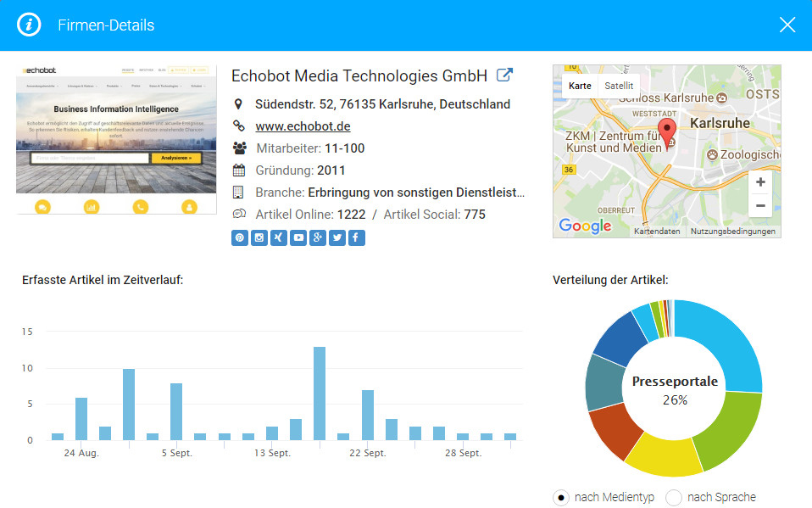This screenshot has height=508, width=812.
Task: Open the Google Plus profile icon
Action: (x=318, y=238)
